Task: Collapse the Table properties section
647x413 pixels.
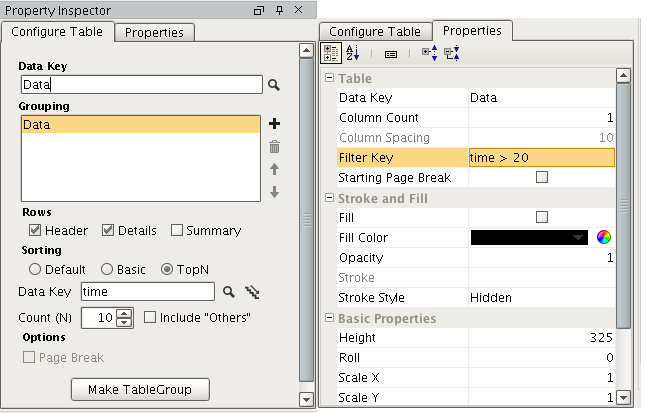Action: point(330,78)
